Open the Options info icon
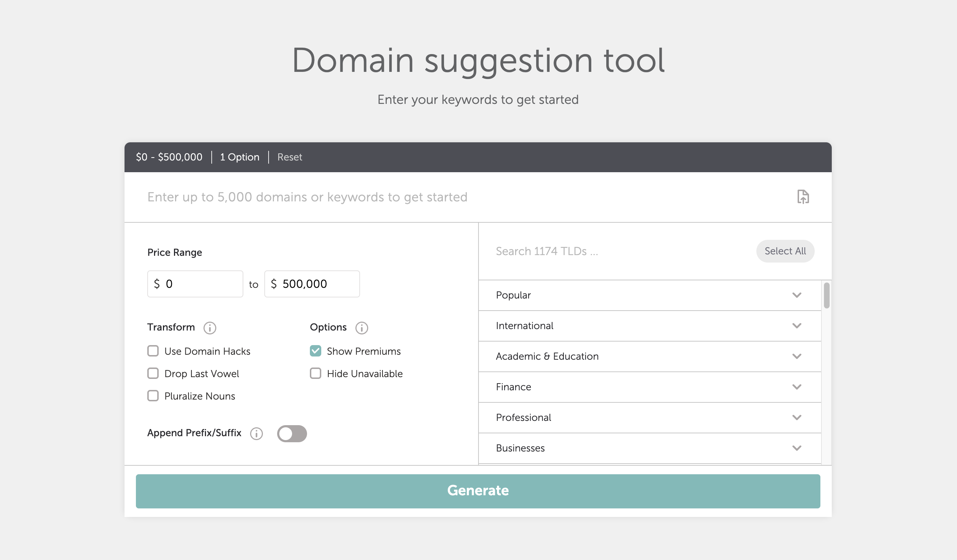957x560 pixels. [361, 328]
